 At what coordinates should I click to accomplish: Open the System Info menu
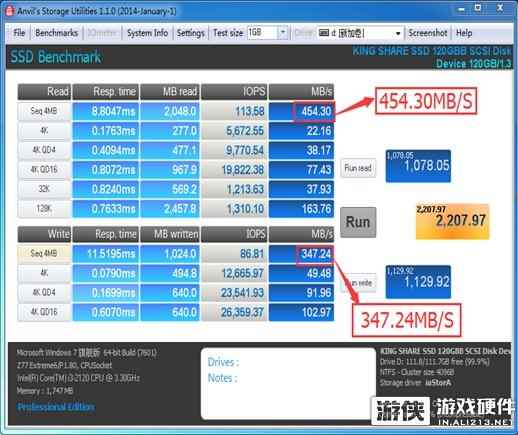pyautogui.click(x=147, y=33)
